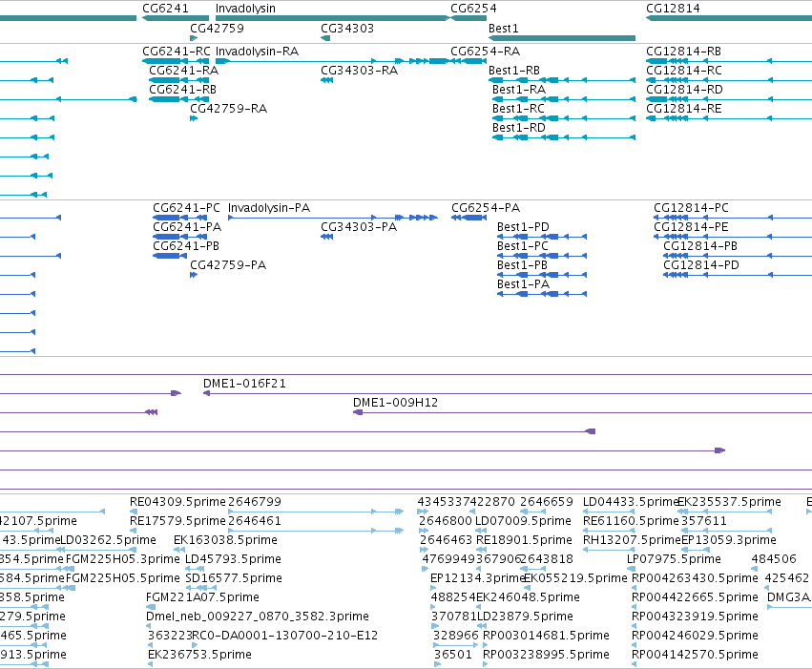Screen dimensions: 812x669
Task: Click protein CG12814-PD label
Action: point(701,265)
